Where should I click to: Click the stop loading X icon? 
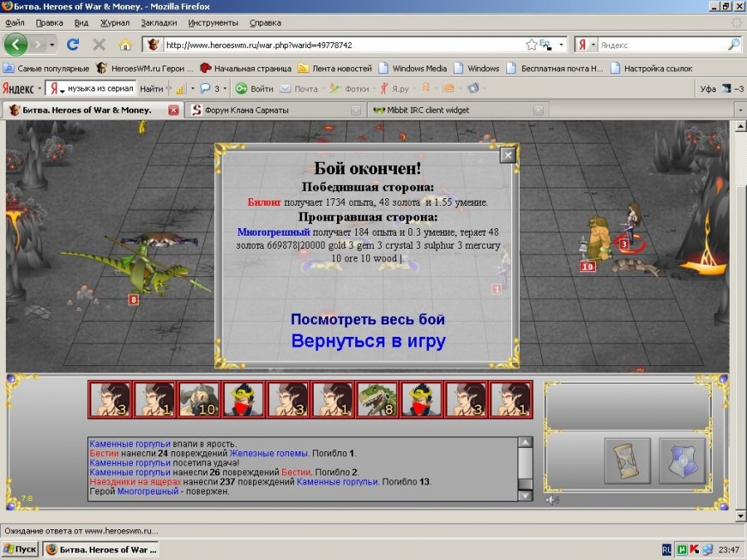pyautogui.click(x=99, y=45)
